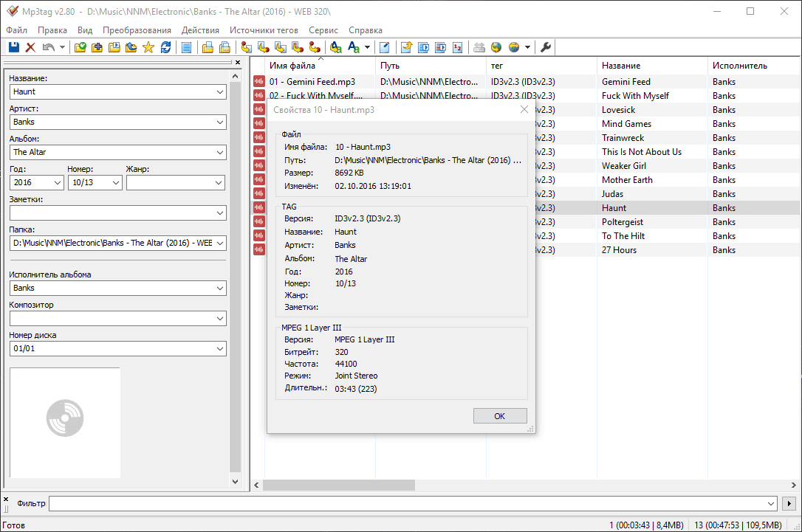Confirm properties dialog with OK button

[x=500, y=416]
